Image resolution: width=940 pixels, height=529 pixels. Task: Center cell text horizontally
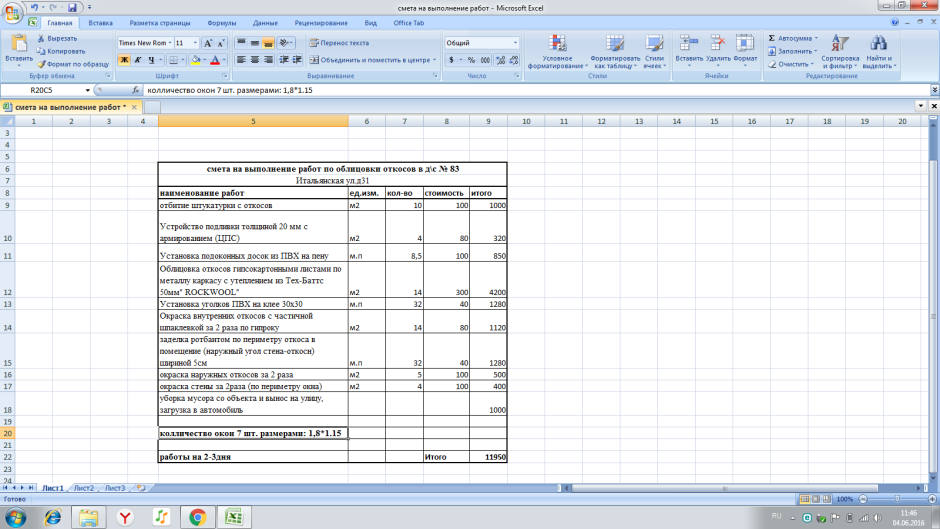point(255,60)
